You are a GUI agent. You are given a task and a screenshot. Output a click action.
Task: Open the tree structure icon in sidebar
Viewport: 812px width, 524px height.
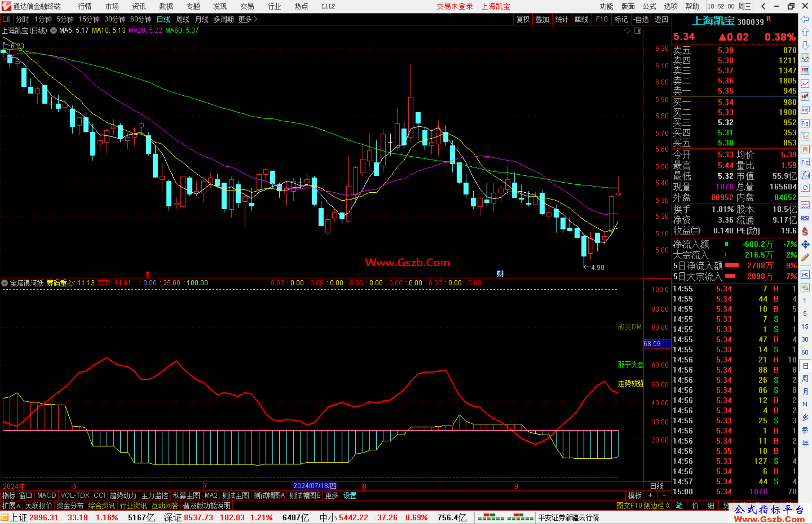805,136
